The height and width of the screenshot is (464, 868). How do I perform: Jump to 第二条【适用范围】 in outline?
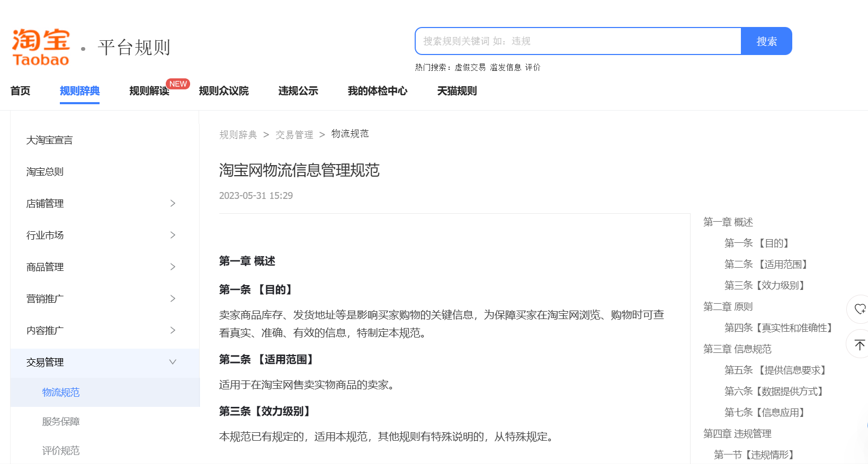point(768,265)
